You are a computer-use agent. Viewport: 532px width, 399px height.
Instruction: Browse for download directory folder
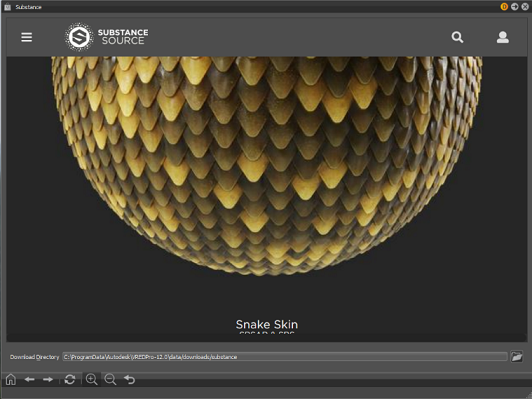[516, 357]
